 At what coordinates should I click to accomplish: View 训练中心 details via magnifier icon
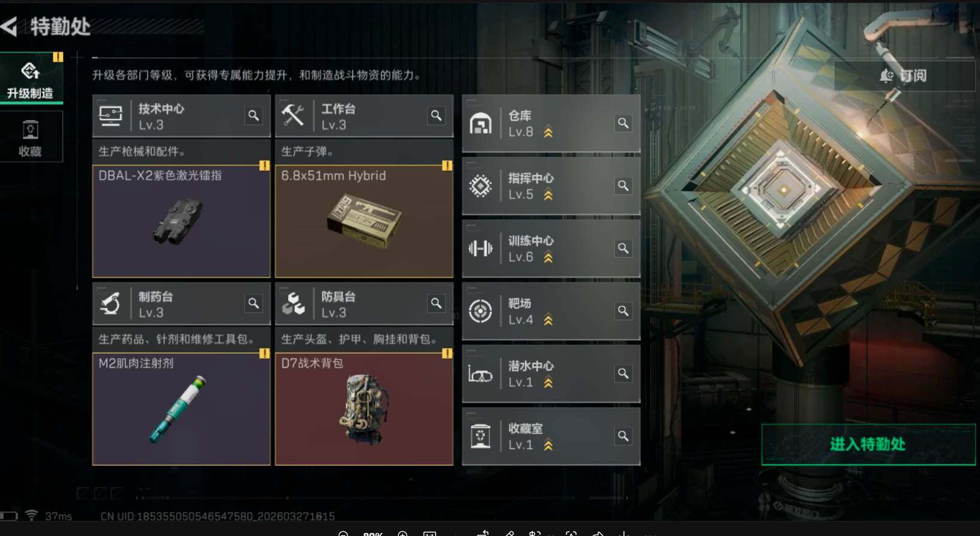coord(623,248)
